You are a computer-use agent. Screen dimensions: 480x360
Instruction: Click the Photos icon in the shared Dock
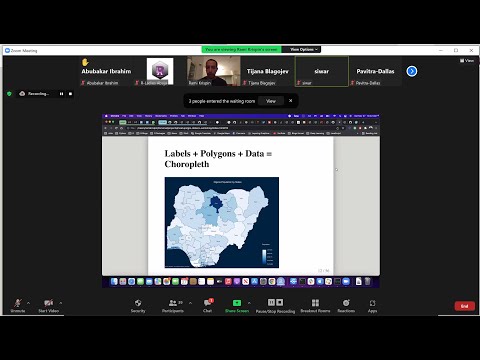point(167,281)
